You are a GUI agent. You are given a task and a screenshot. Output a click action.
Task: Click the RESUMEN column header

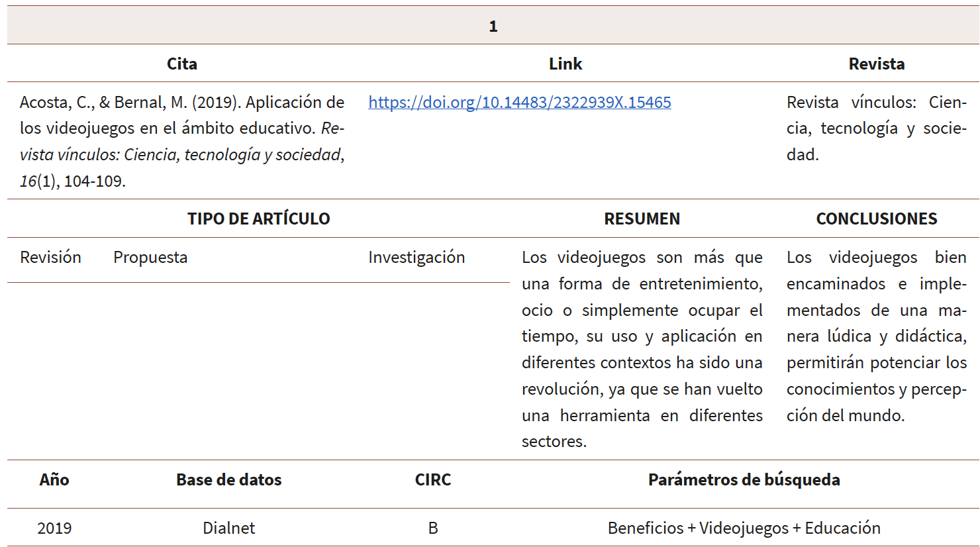(642, 219)
